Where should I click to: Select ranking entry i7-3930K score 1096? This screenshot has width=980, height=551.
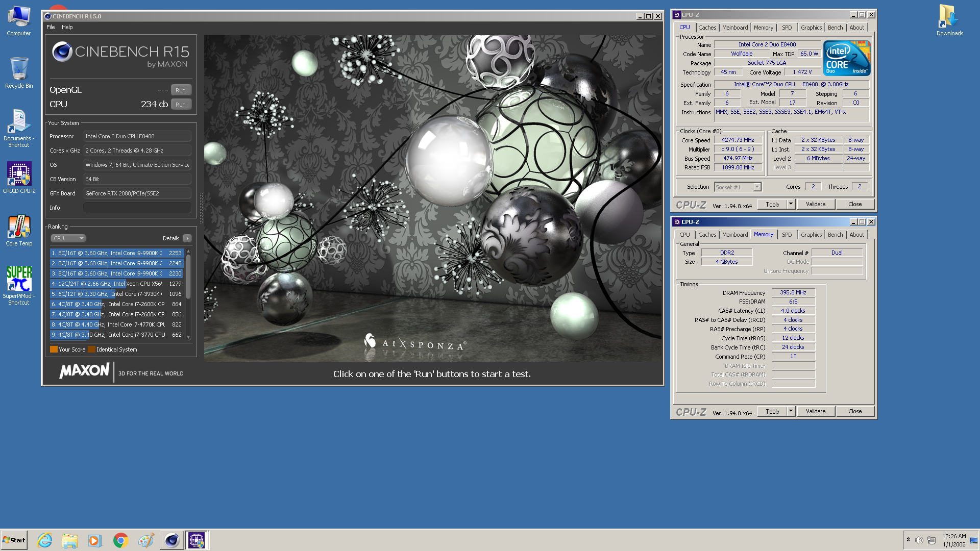click(x=117, y=294)
